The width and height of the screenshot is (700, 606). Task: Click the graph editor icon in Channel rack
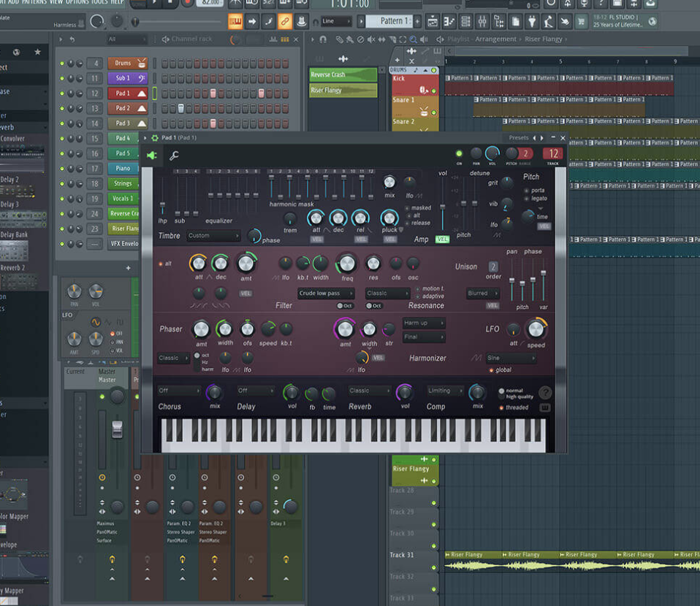[x=273, y=39]
